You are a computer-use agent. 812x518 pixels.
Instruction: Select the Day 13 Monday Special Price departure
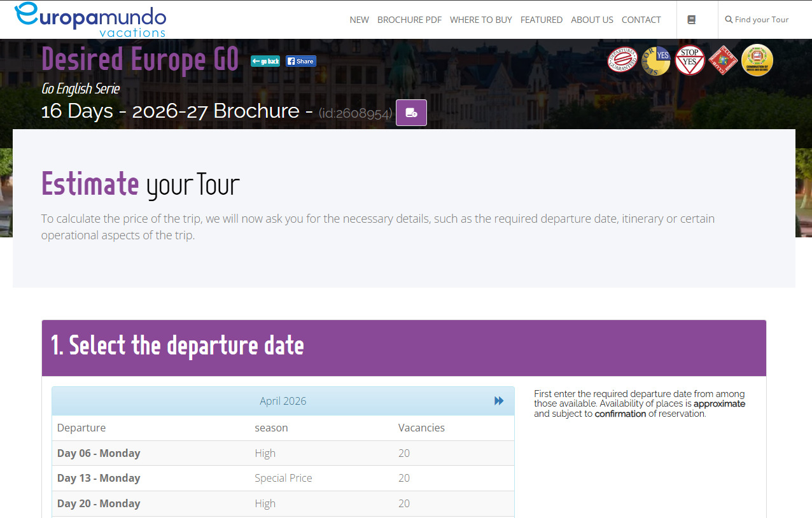click(x=283, y=478)
